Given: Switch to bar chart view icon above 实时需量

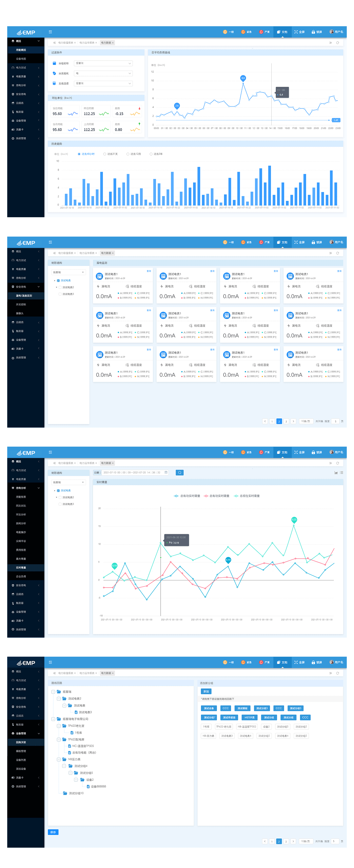Looking at the screenshot, I should (x=336, y=473).
